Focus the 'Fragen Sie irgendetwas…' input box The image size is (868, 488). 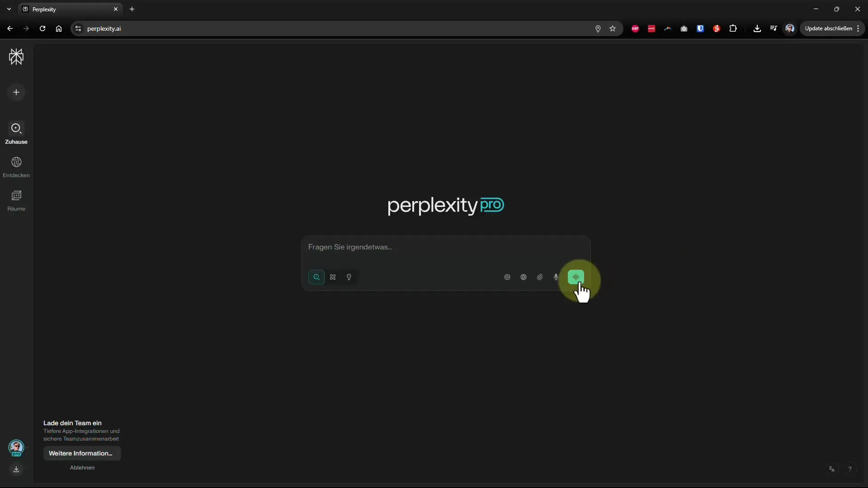446,247
